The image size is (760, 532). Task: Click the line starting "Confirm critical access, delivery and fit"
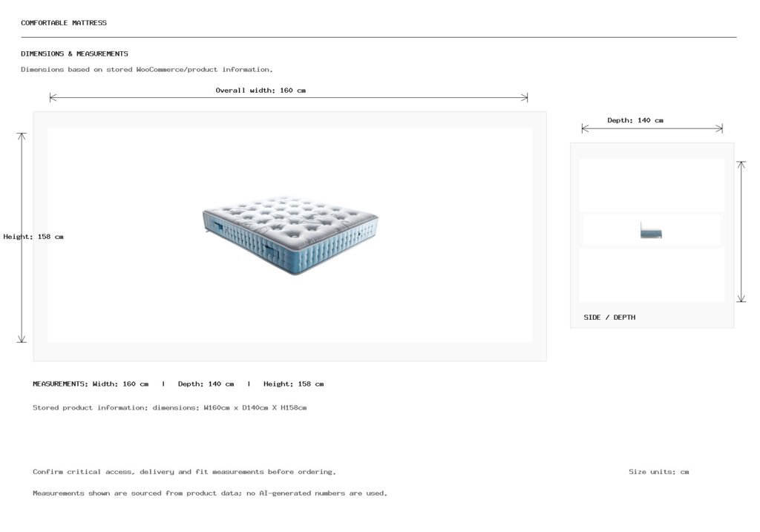184,471
